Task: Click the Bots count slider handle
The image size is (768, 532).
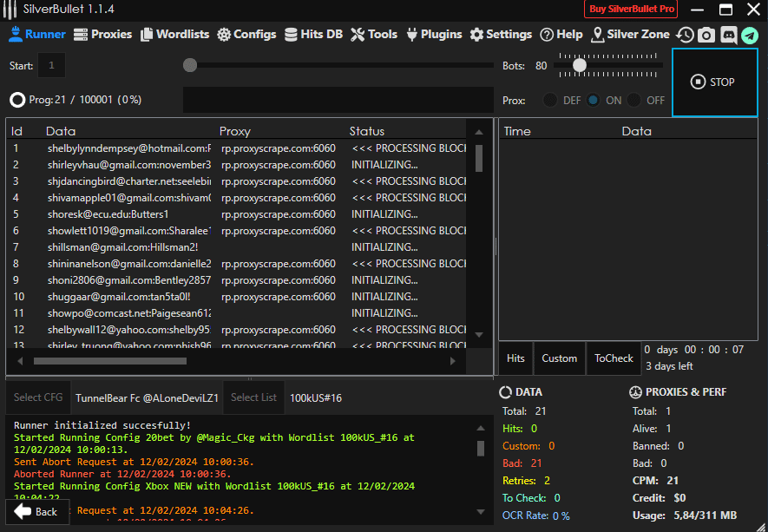Action: (579, 65)
